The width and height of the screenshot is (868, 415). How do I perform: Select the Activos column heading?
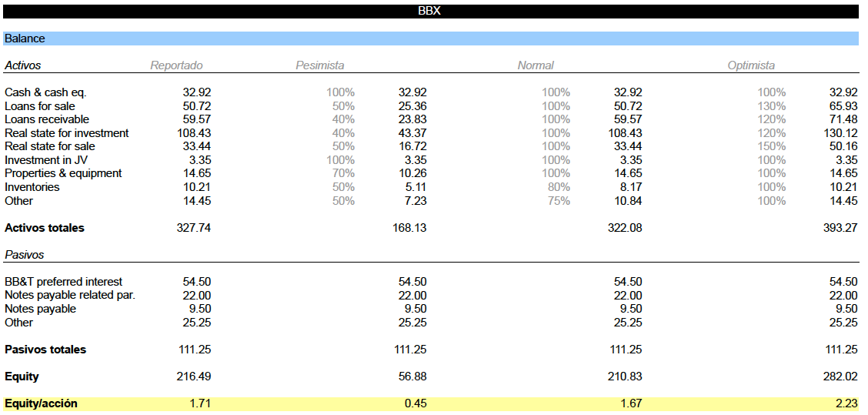[22, 65]
